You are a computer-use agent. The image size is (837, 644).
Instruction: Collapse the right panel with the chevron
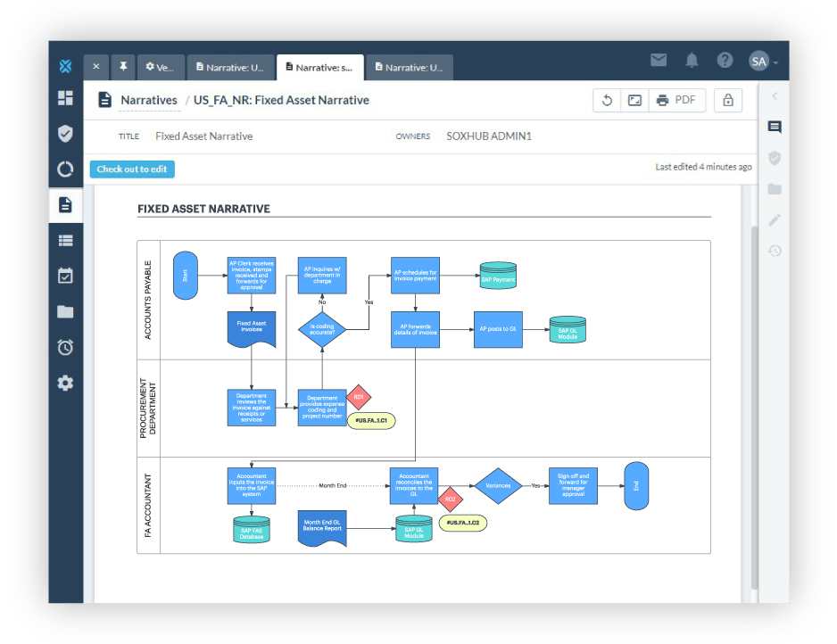775,95
